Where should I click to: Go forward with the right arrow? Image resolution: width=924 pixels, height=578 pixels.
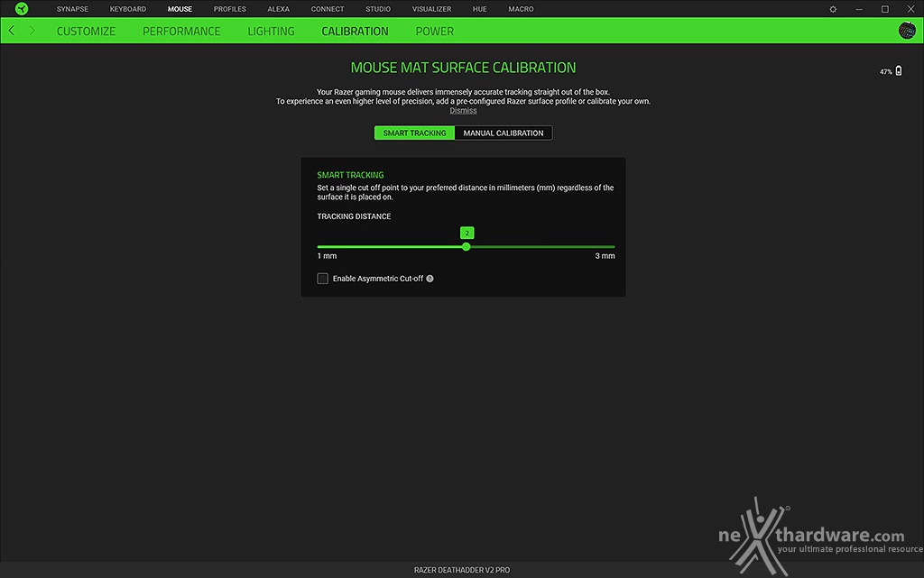[32, 31]
